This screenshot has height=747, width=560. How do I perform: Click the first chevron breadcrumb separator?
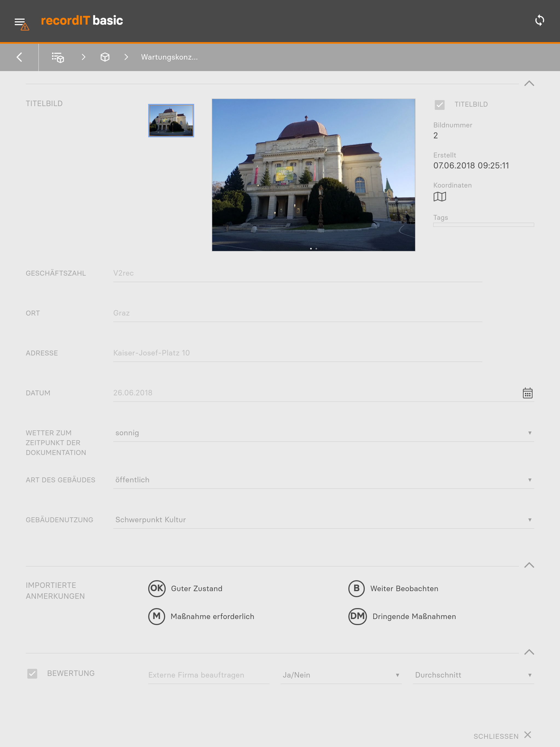[83, 57]
